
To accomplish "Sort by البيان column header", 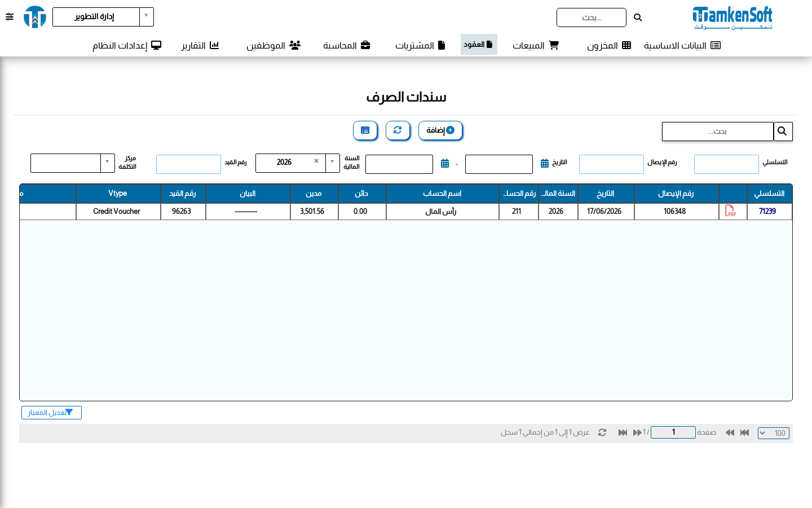I will point(248,194).
